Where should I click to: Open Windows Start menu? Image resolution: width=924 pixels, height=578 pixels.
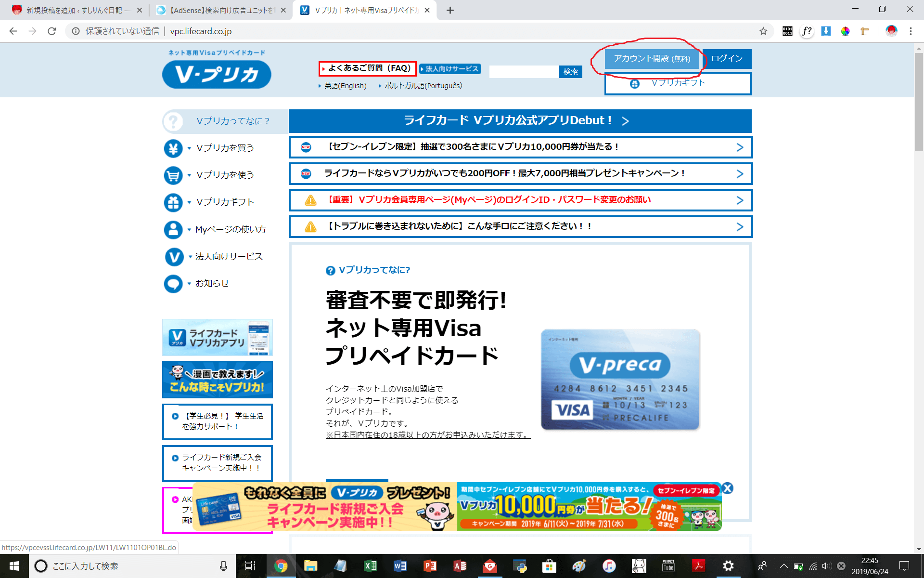(x=14, y=566)
